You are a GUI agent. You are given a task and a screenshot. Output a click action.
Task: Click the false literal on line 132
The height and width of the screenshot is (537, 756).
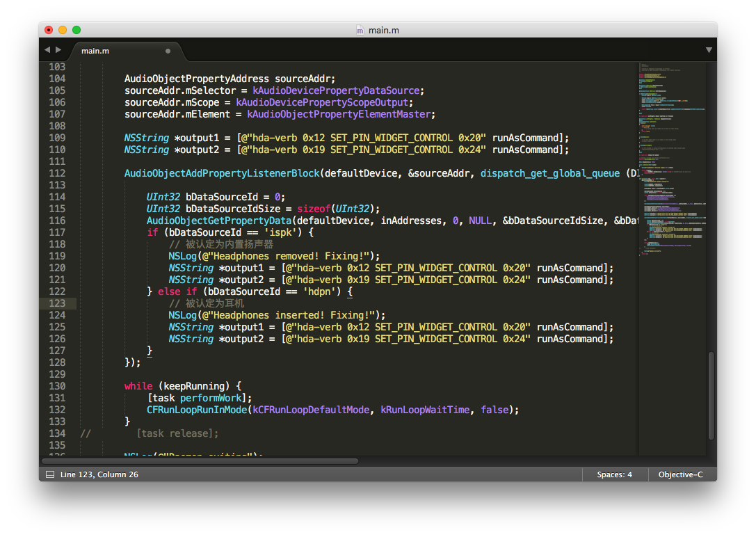click(494, 410)
